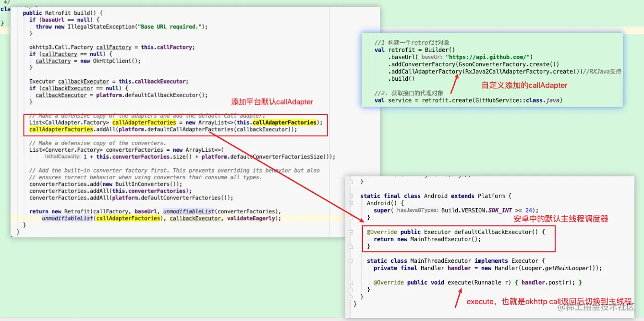Image resolution: width=644 pixels, height=321 pixels.
Task: Click the 'hasJava8Types:' parameter hint
Action: point(417,210)
